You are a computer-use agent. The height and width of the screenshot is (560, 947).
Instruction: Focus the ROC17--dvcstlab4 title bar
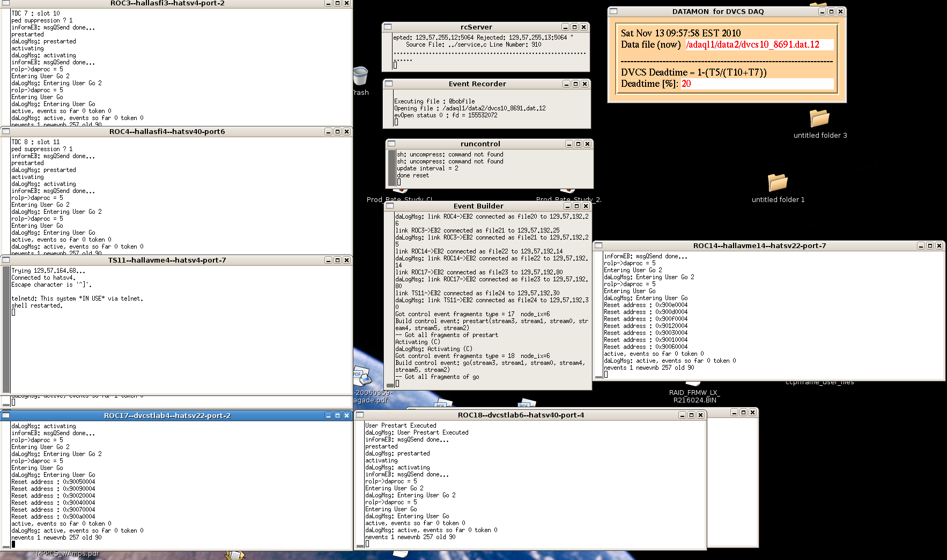[167, 415]
